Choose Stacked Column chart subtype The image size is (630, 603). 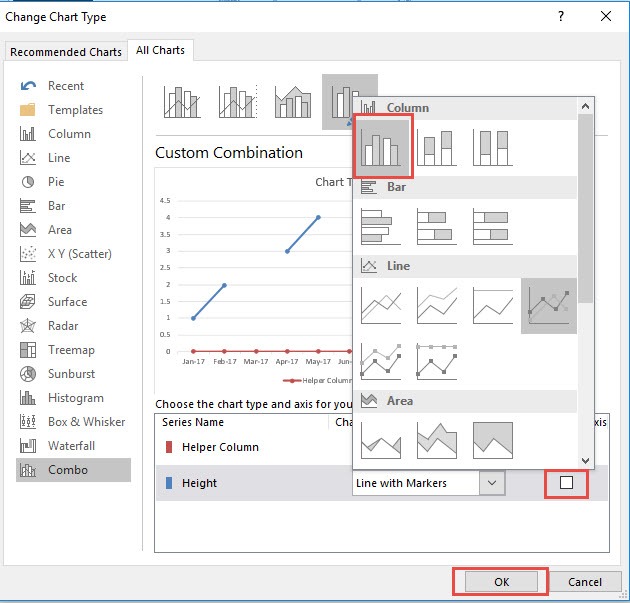437,148
